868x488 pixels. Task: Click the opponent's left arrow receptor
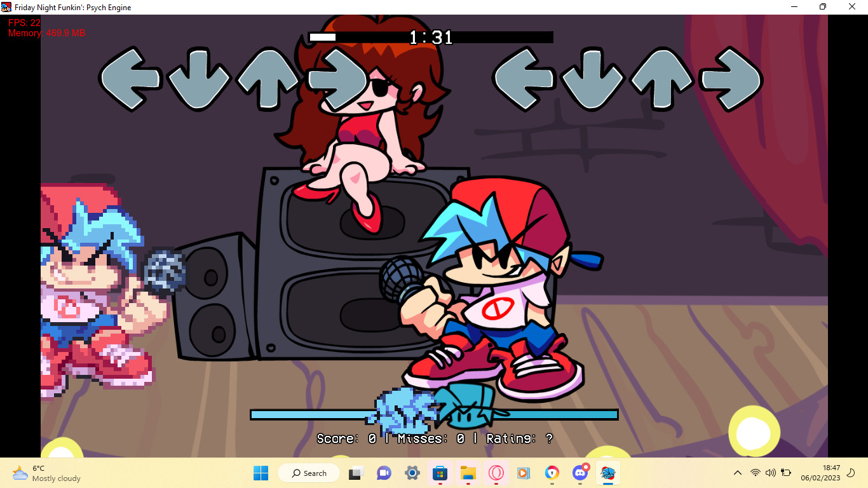tap(130, 79)
